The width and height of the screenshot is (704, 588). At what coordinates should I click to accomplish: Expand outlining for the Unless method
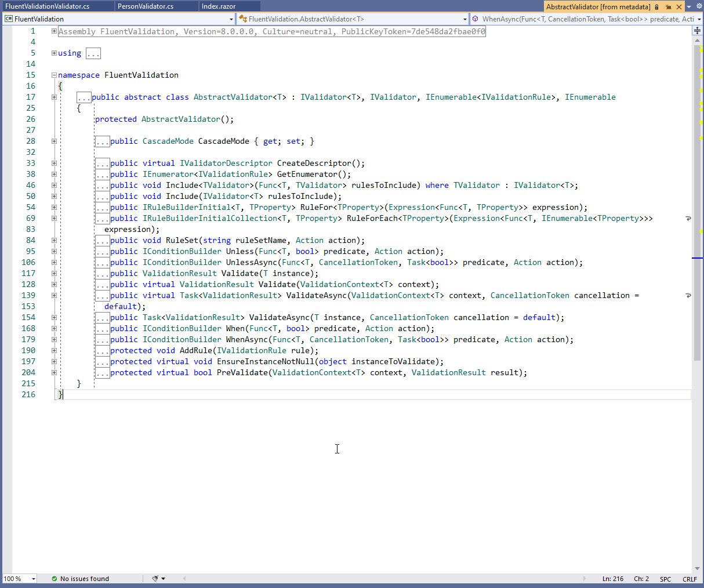point(54,252)
